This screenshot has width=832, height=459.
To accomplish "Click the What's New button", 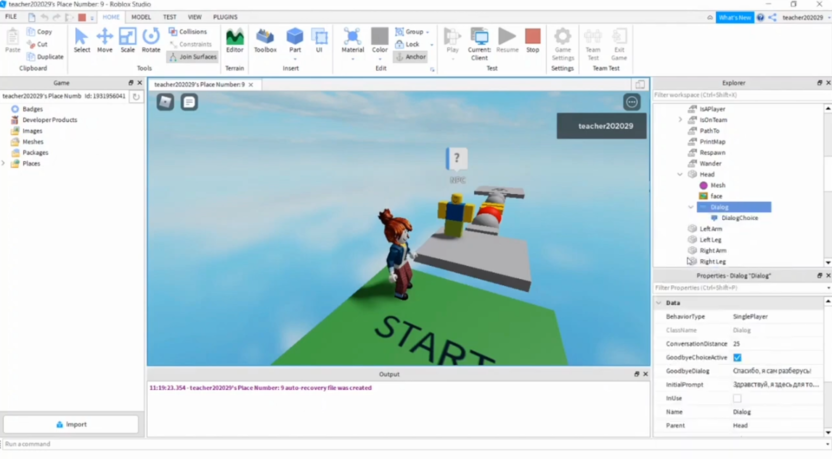I will click(735, 17).
